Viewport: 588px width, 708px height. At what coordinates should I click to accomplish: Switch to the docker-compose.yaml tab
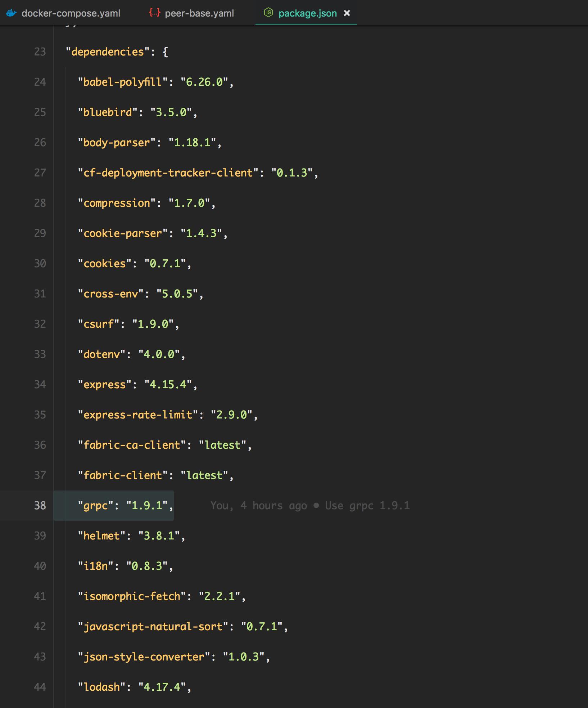pos(63,13)
